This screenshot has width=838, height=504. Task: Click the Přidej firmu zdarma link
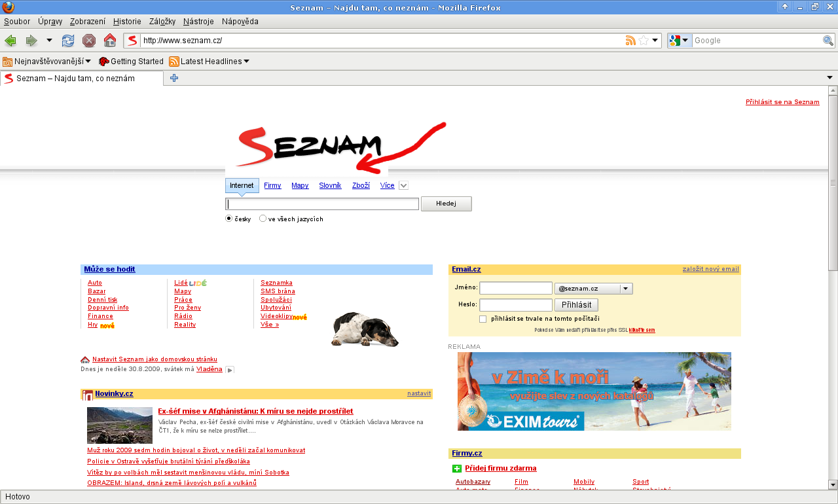click(x=501, y=469)
